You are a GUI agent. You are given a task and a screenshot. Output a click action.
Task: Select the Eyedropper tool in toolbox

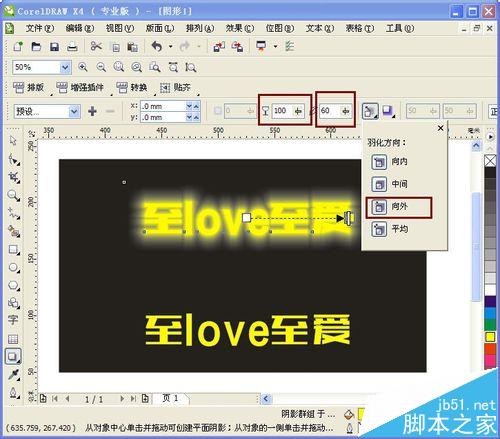tap(13, 375)
